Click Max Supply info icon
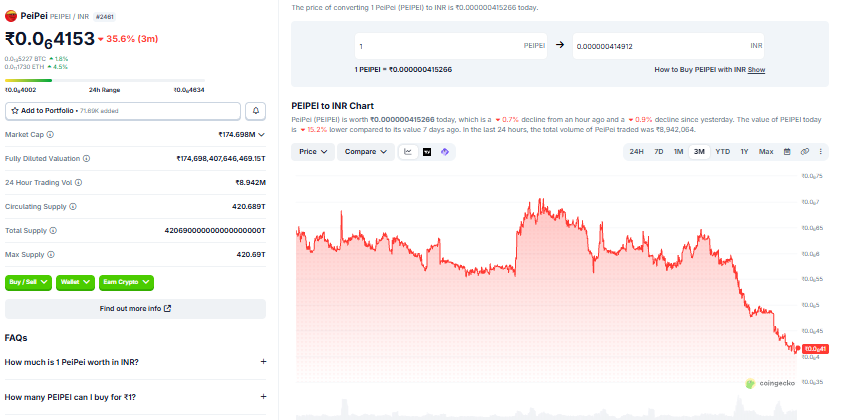Screen dimensions: 842x420 50,255
